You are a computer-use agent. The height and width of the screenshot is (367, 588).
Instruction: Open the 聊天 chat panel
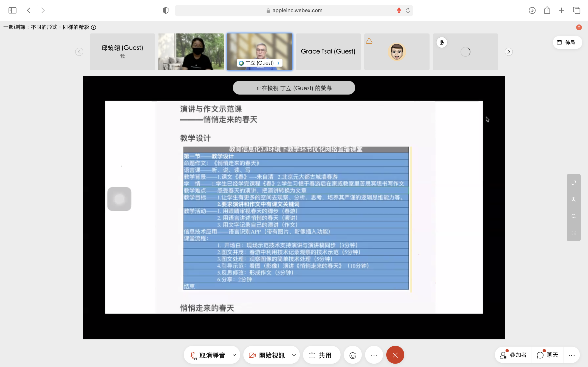pos(547,355)
